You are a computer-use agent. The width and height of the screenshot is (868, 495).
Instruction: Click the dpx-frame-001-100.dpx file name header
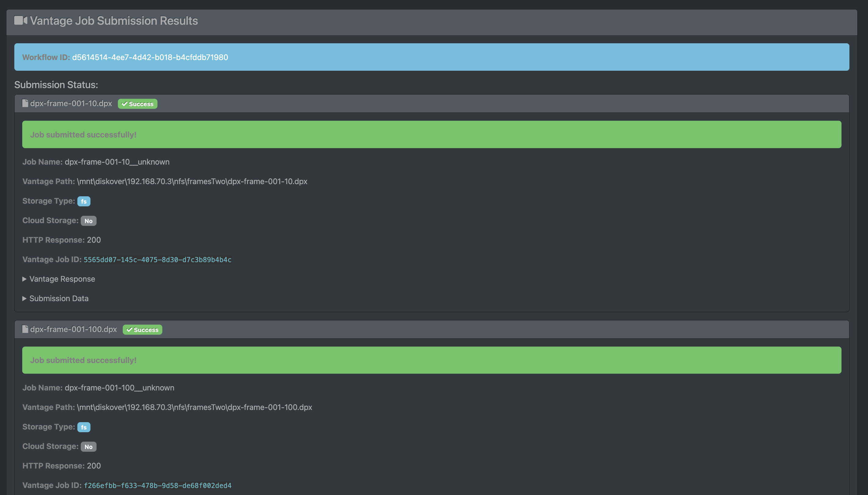pyautogui.click(x=73, y=329)
